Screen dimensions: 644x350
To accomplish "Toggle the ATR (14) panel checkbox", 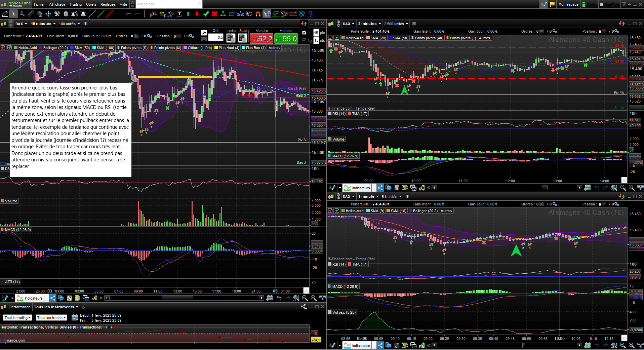I will click(x=2, y=282).
